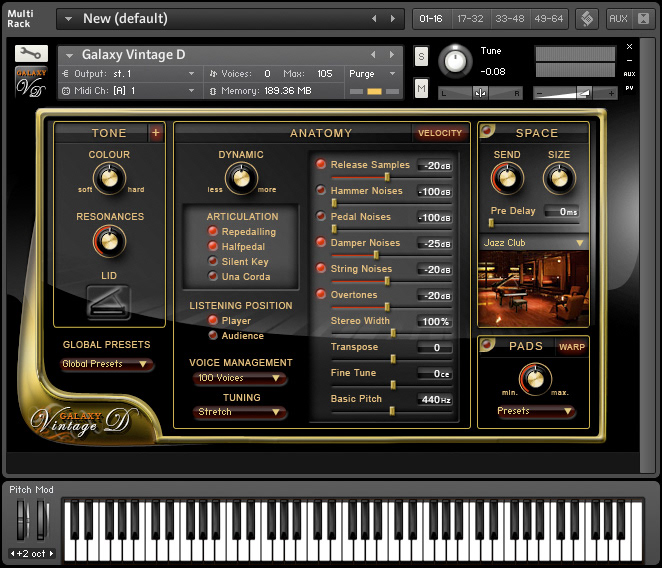Click the Jazz Club room image
The image size is (662, 568).
pyautogui.click(x=534, y=289)
